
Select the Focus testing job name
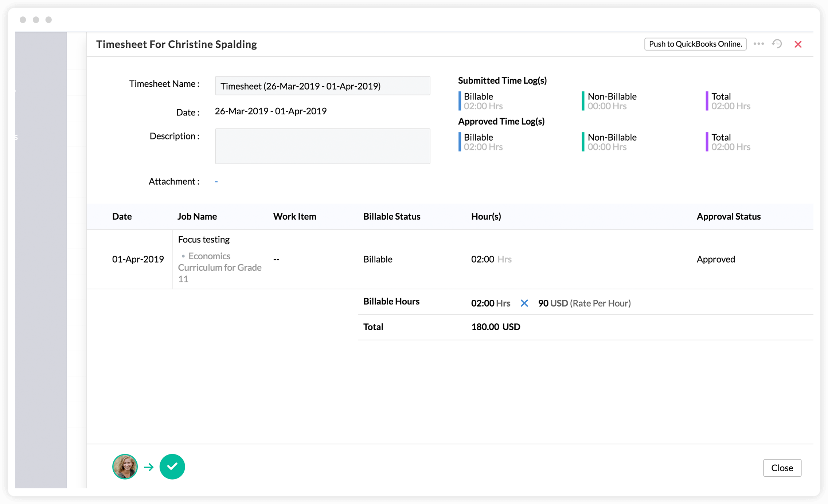click(x=204, y=240)
